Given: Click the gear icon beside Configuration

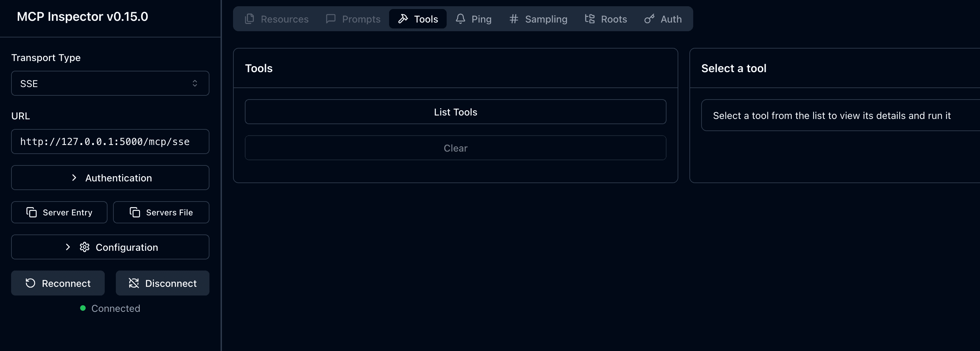Looking at the screenshot, I should (85, 247).
